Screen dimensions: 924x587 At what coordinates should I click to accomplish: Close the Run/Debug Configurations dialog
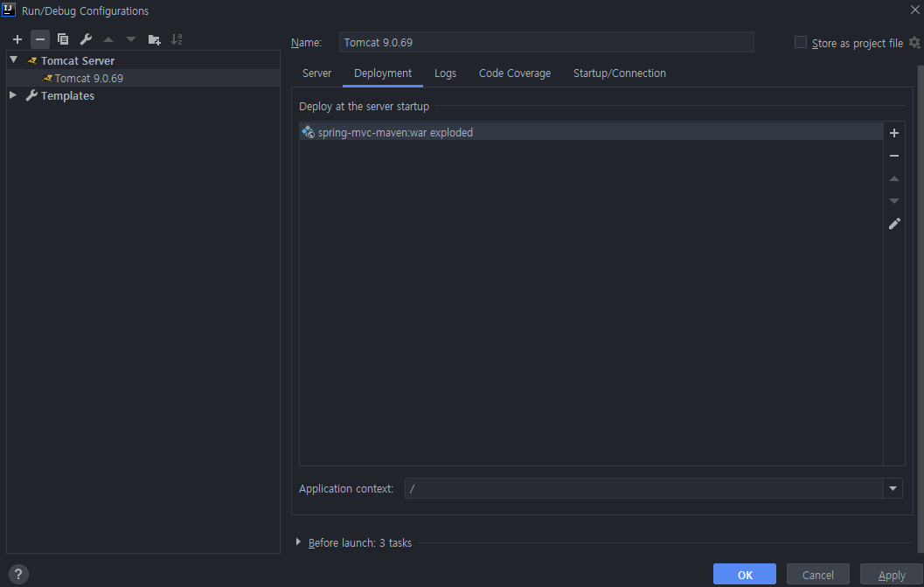pyautogui.click(x=914, y=10)
